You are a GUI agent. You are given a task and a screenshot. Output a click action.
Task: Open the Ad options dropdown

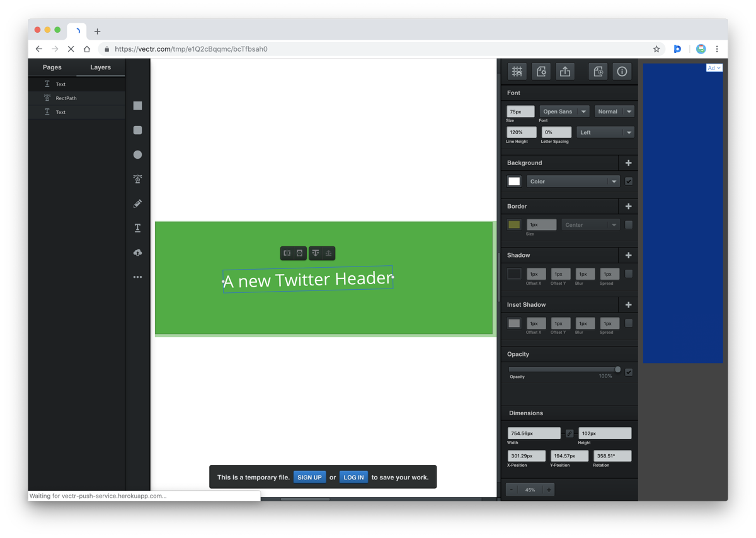tap(714, 68)
